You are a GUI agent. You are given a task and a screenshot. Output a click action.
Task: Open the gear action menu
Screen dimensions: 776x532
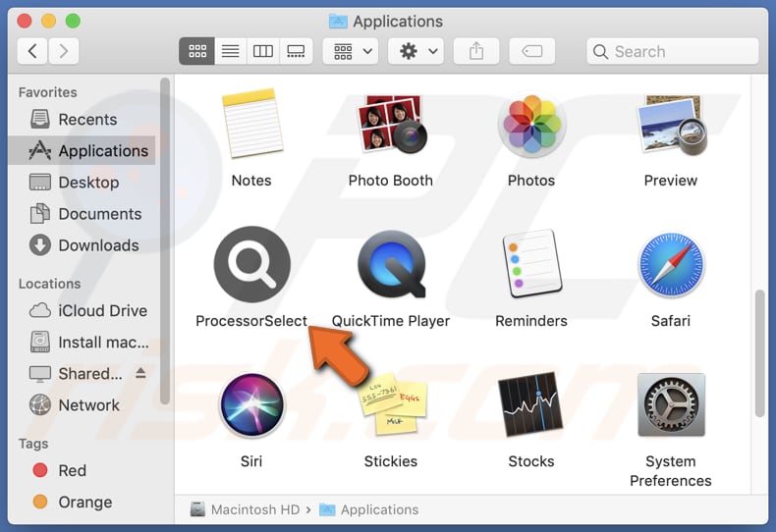[416, 51]
